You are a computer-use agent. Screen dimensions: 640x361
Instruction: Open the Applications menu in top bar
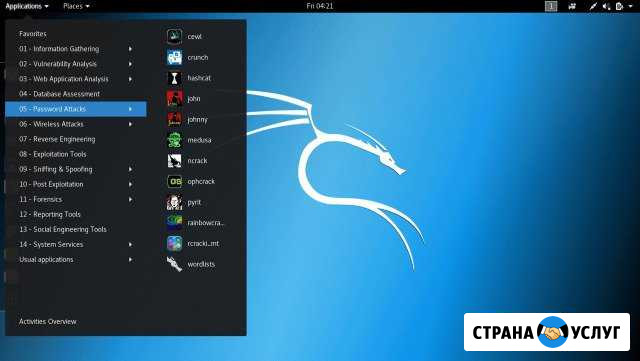(x=27, y=6)
